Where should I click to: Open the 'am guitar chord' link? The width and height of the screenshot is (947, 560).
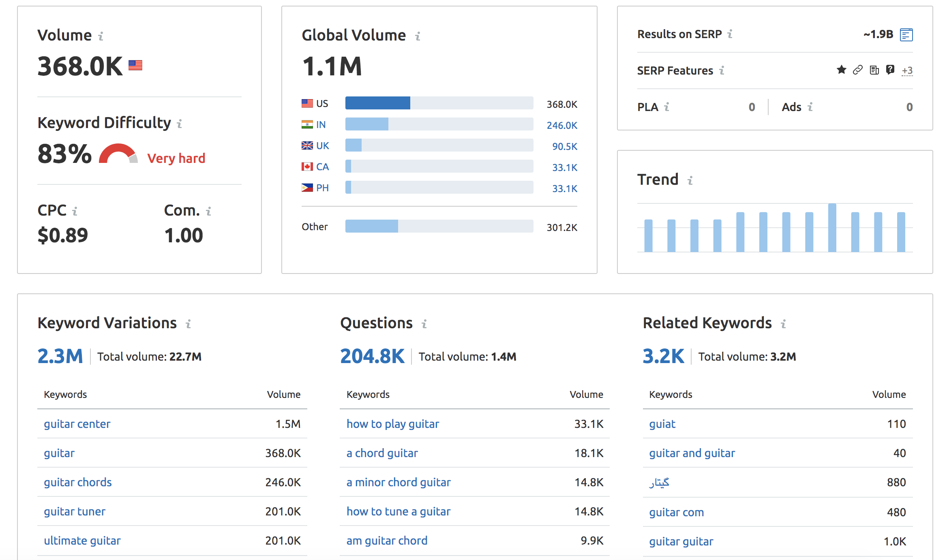pos(387,541)
